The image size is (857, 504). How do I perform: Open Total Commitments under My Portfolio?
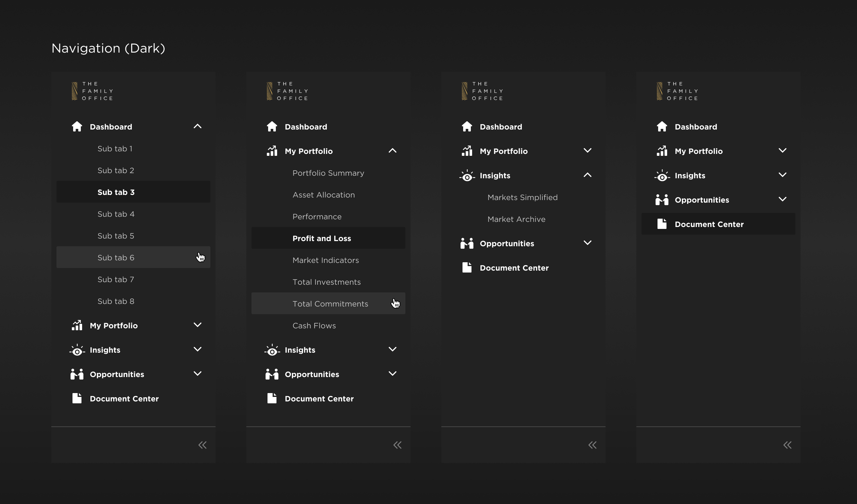[330, 304]
